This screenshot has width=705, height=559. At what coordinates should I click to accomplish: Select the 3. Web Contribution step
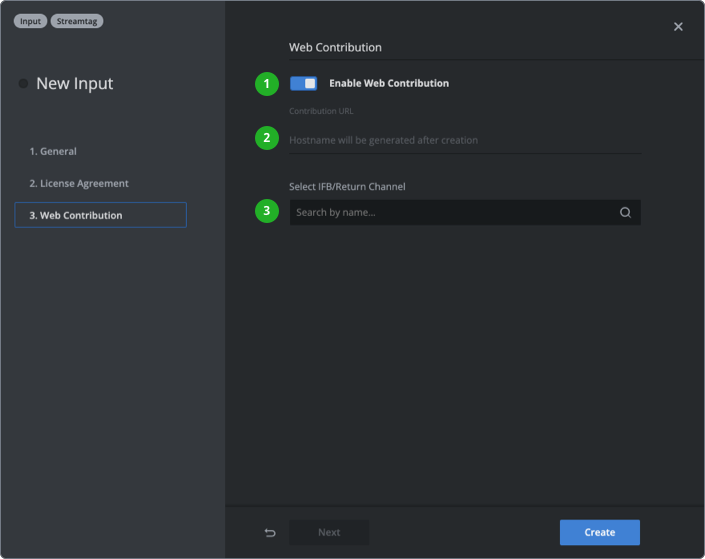click(100, 215)
